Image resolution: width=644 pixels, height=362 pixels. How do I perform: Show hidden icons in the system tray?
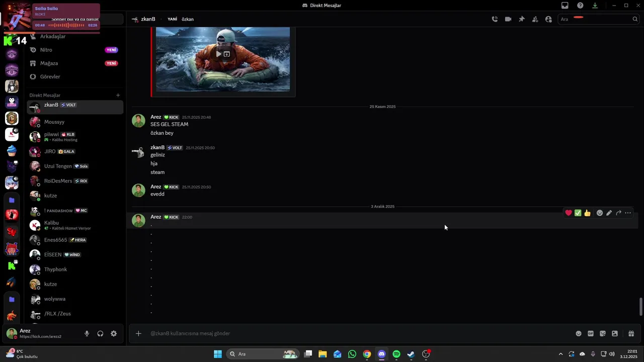click(x=560, y=354)
